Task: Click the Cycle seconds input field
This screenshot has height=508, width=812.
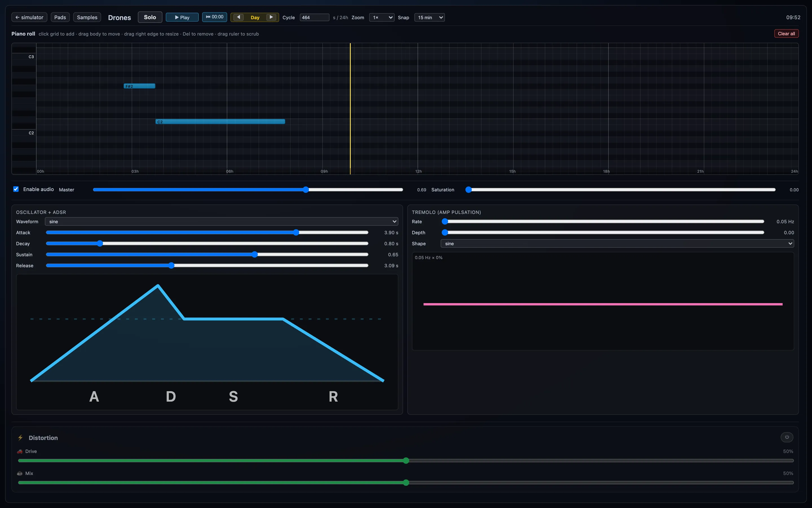Action: (x=314, y=17)
